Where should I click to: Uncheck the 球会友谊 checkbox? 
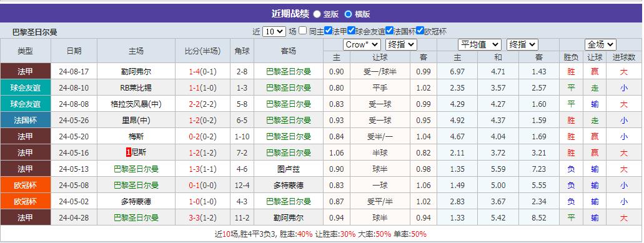(x=351, y=31)
